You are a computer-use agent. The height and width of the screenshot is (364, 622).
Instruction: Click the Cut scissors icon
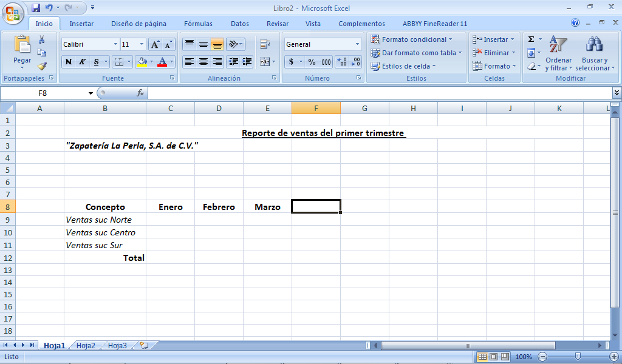pos(42,39)
